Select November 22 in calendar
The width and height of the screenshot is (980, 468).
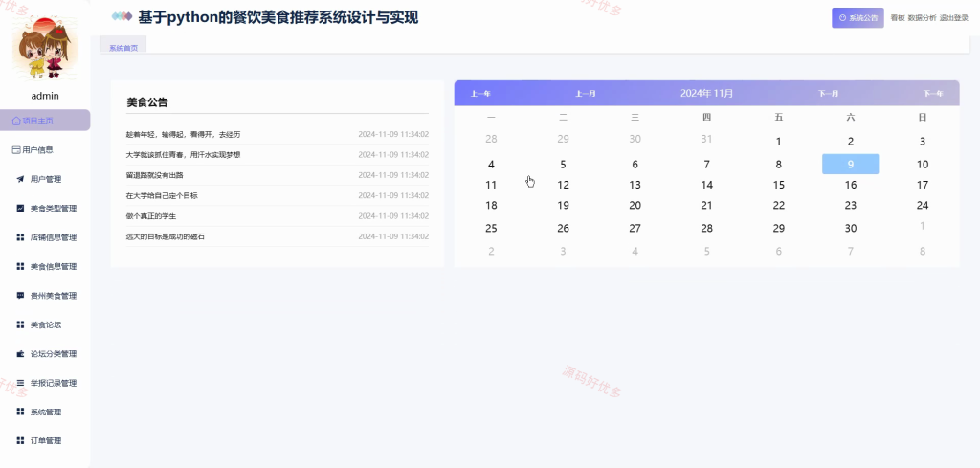[x=779, y=205]
